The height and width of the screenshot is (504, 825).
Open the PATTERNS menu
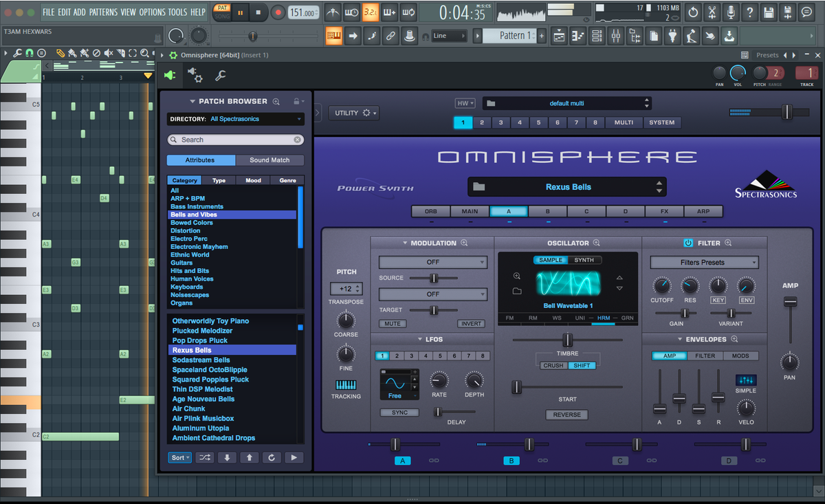[103, 12]
